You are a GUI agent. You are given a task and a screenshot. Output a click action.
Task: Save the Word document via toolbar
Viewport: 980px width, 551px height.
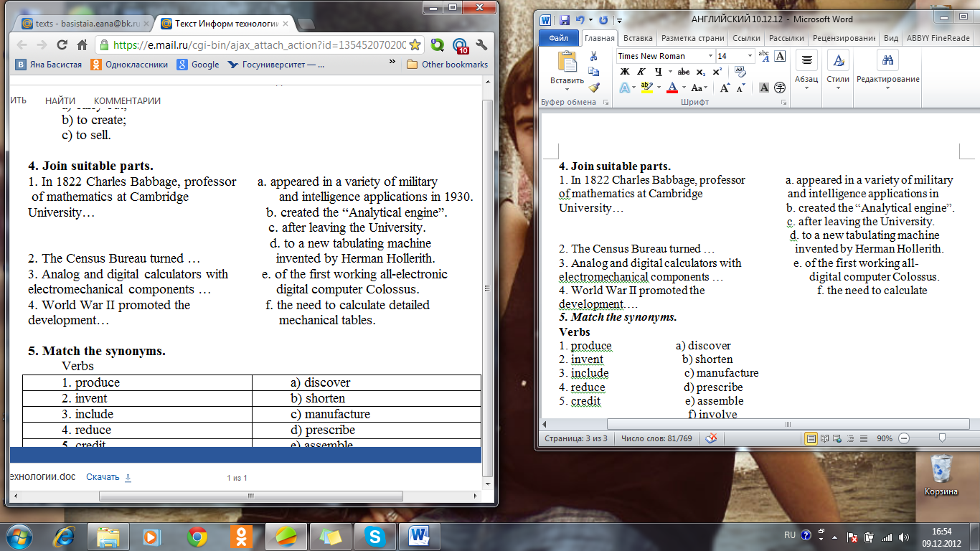(x=565, y=20)
